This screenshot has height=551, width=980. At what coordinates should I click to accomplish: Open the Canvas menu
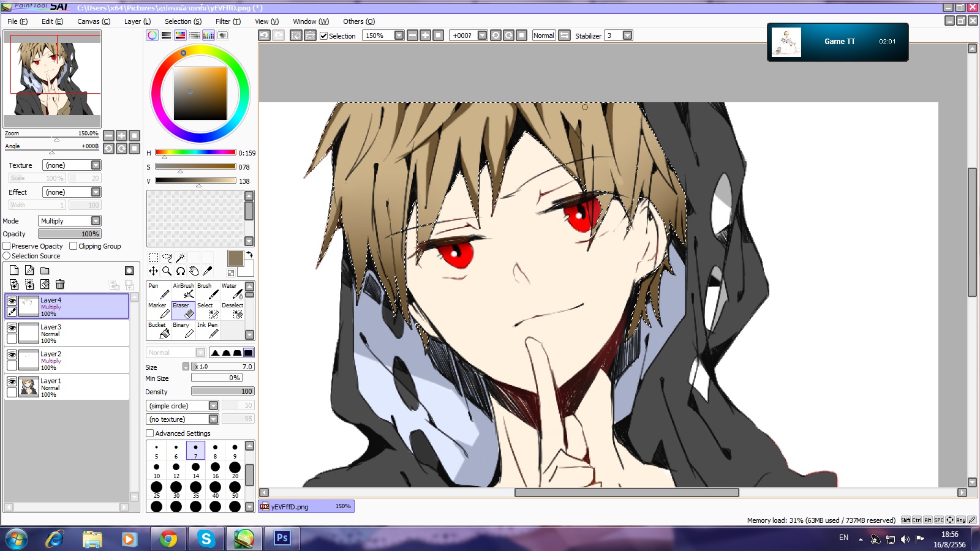point(94,21)
